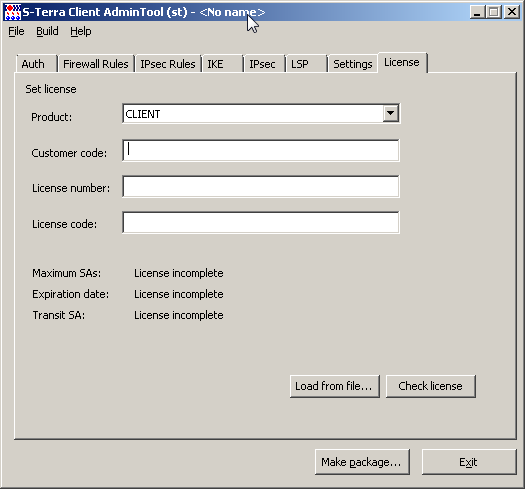The width and height of the screenshot is (525, 489).
Task: Open the Product dropdown arrow
Action: (390, 114)
